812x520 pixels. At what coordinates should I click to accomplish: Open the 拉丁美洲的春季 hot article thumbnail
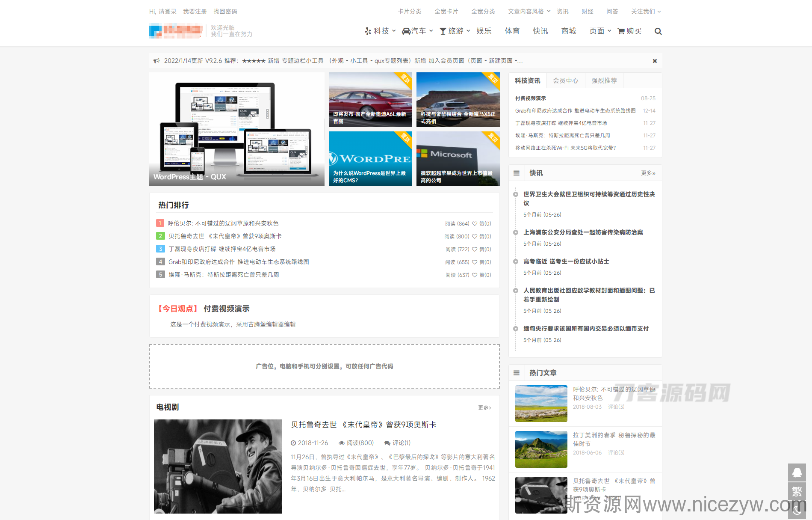click(x=541, y=449)
